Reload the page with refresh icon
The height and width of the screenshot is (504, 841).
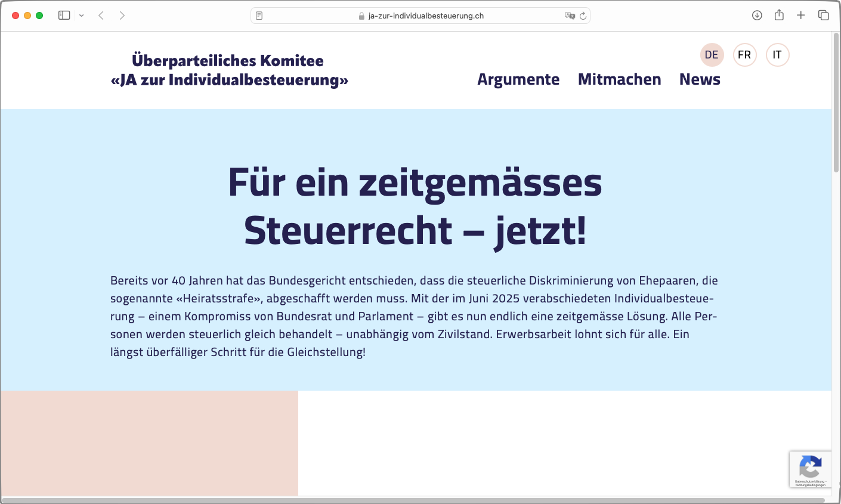(583, 16)
